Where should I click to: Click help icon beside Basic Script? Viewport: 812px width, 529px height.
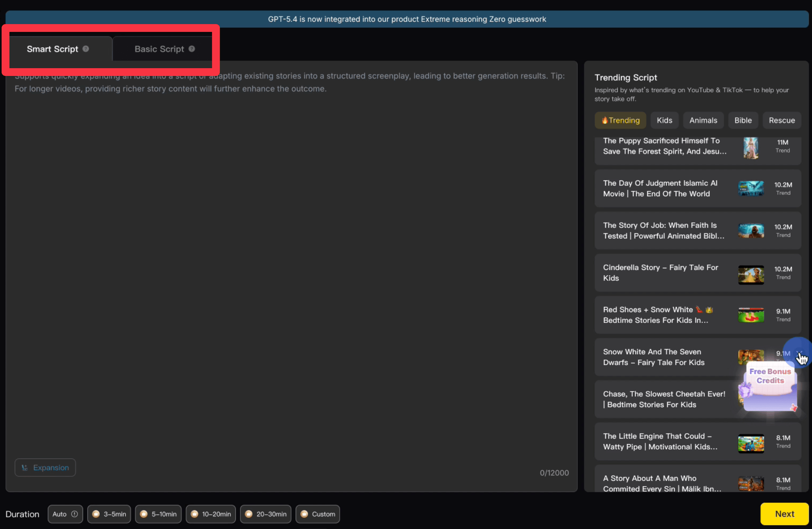192,49
